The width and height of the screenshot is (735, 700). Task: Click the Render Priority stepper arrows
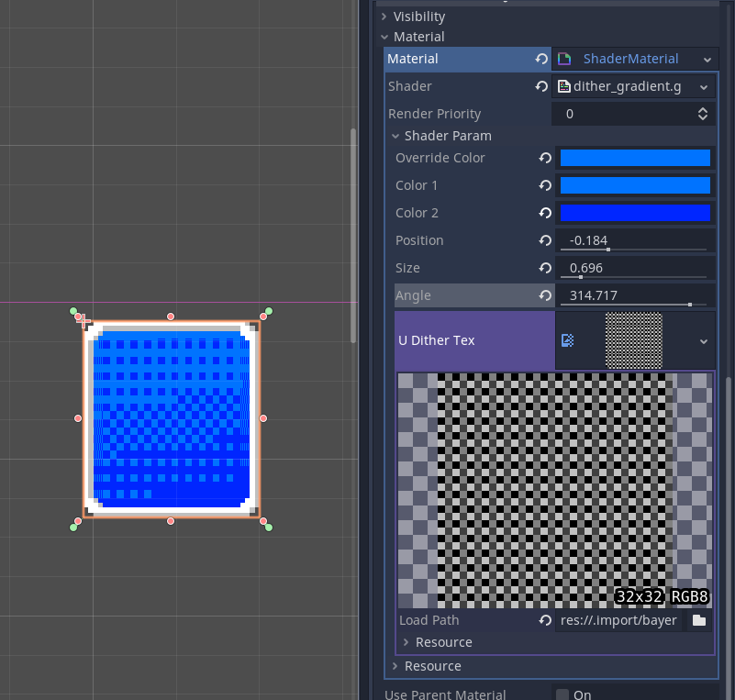(x=702, y=114)
